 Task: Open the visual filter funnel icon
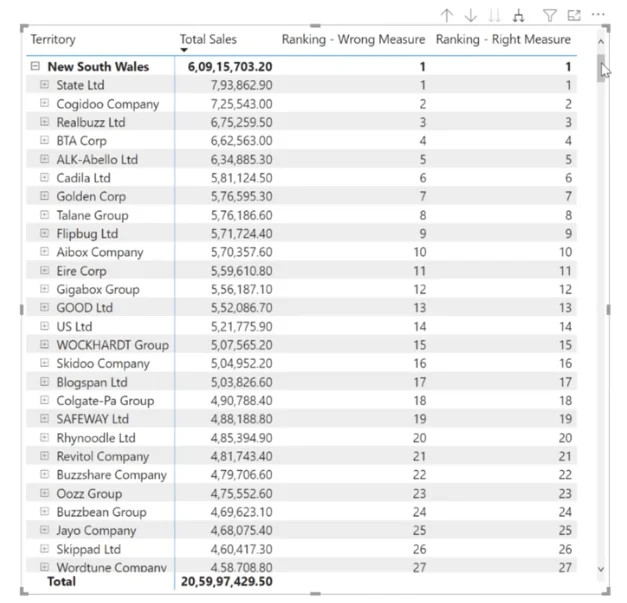[x=550, y=16]
